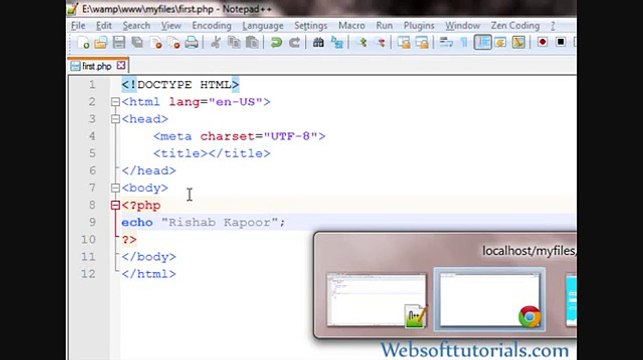Viewport: 643px width, 360px height.
Task: Select the Notepad++ window preview thumbnail
Action: pyautogui.click(x=376, y=301)
